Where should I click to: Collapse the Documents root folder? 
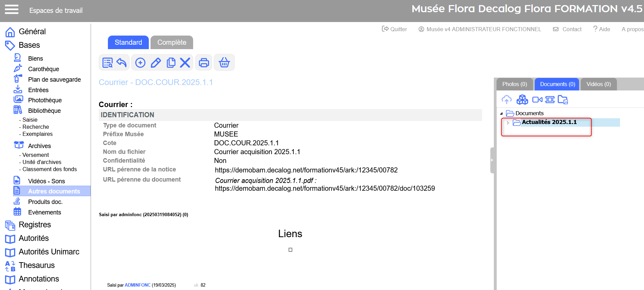pos(501,113)
